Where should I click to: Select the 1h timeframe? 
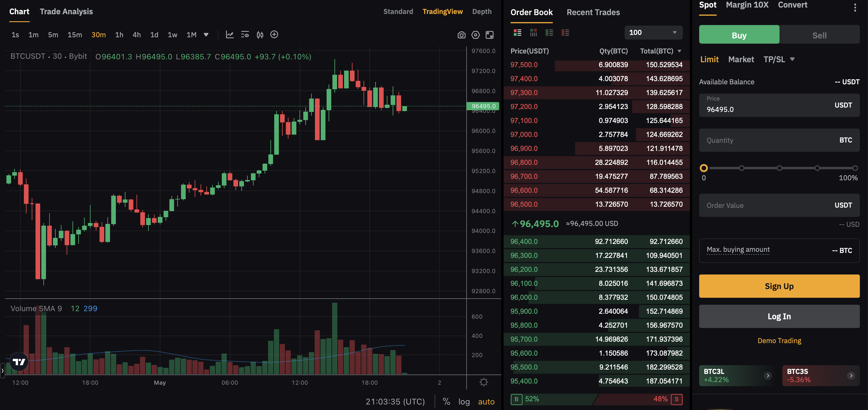119,35
